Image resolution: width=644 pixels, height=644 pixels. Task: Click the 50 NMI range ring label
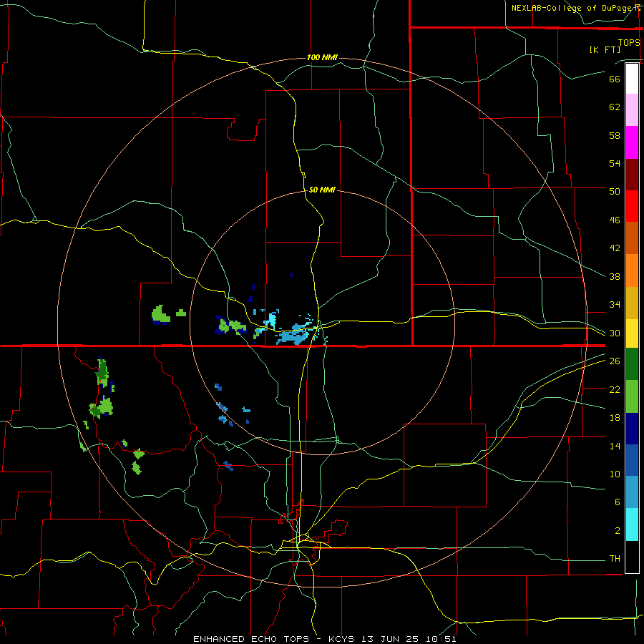tap(322, 190)
